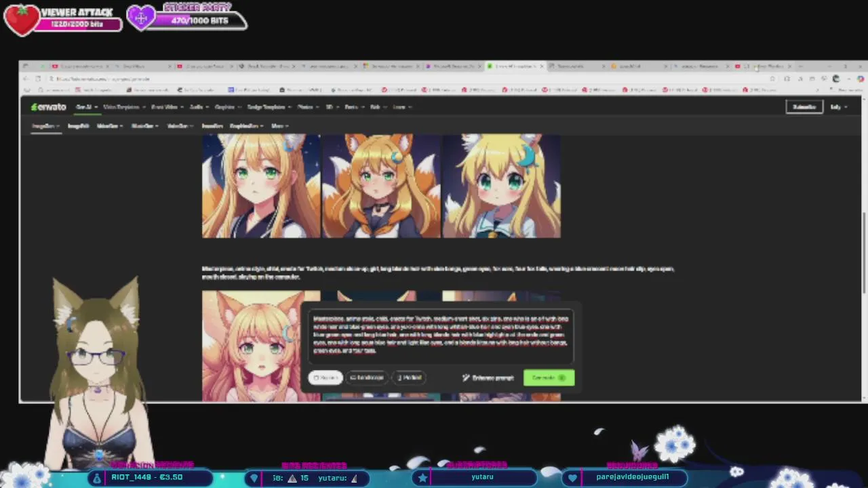Click the browser page vertical scrollbar

pos(864,252)
